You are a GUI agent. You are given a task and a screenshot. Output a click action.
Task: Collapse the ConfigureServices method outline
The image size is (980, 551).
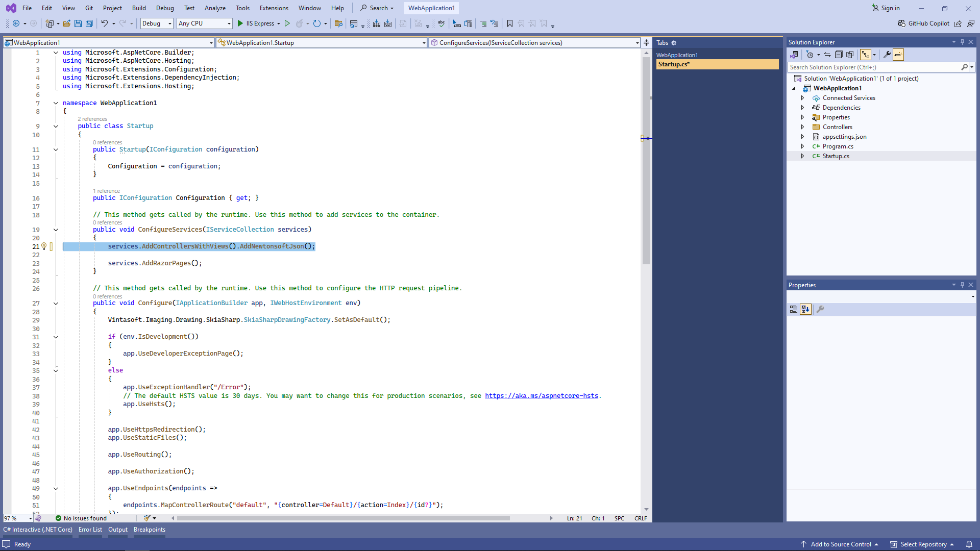[56, 230]
